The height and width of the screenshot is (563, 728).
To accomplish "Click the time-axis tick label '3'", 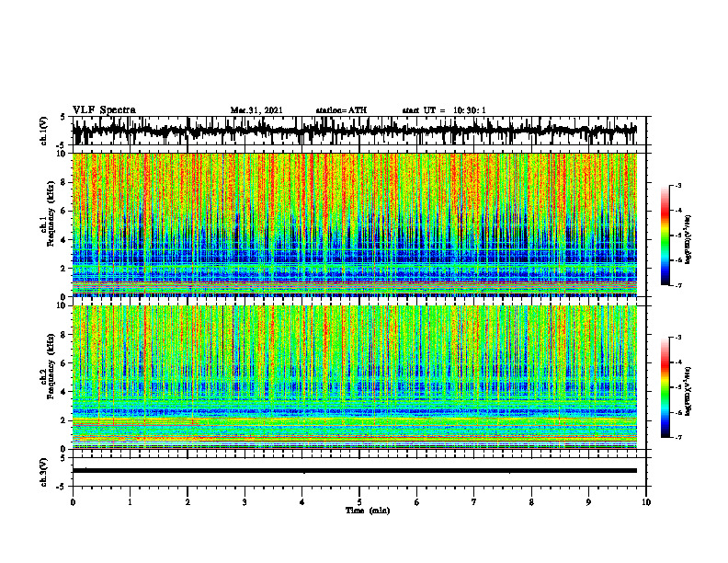I will tap(245, 502).
